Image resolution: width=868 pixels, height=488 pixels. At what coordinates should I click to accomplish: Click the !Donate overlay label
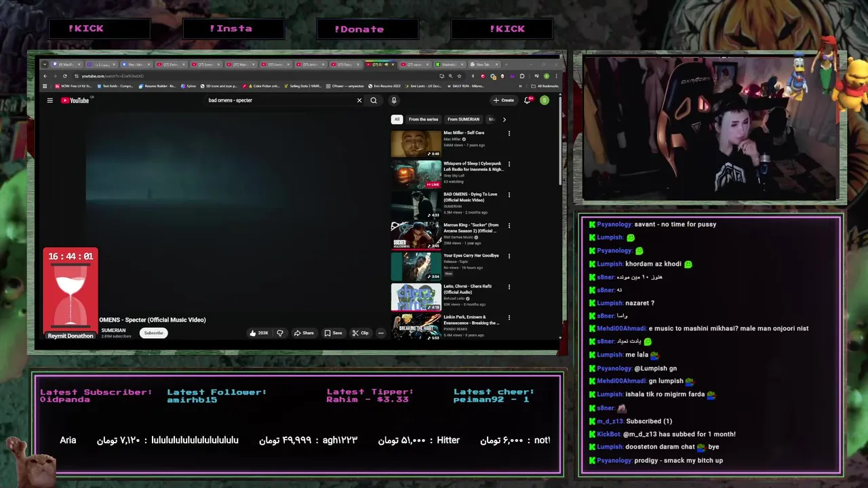[359, 29]
